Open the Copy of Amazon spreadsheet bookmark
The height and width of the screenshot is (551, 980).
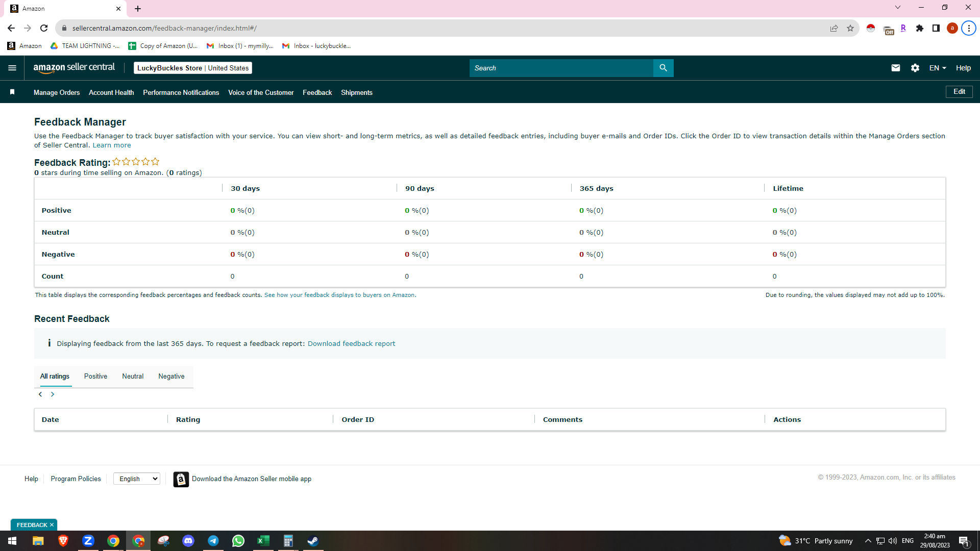(163, 46)
